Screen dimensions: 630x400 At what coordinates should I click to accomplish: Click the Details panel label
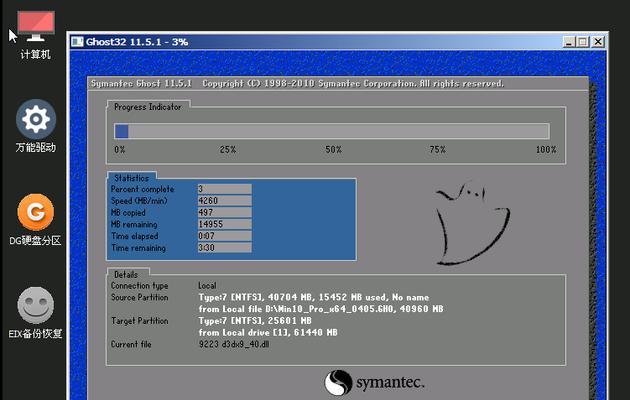pyautogui.click(x=126, y=275)
